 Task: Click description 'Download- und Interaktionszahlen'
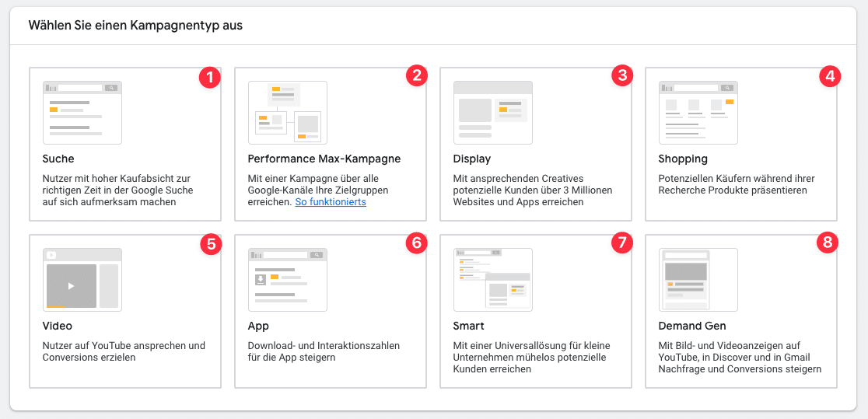click(x=324, y=346)
